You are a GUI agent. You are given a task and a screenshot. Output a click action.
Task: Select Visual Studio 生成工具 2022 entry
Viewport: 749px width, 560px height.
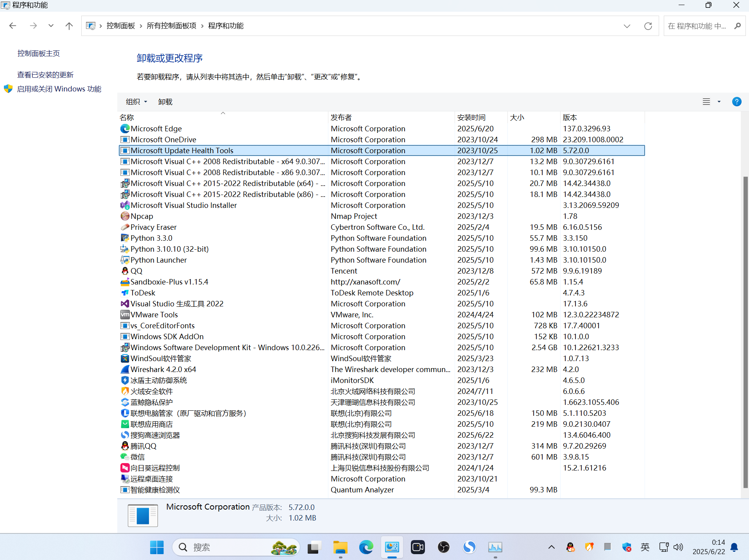(382, 304)
